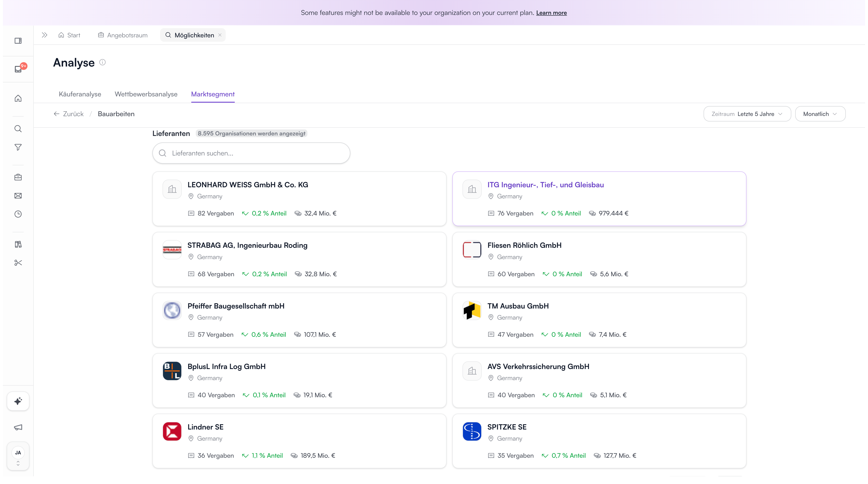Open the envelope mail icon
Viewport: 868px width, 484px height.
click(x=18, y=196)
